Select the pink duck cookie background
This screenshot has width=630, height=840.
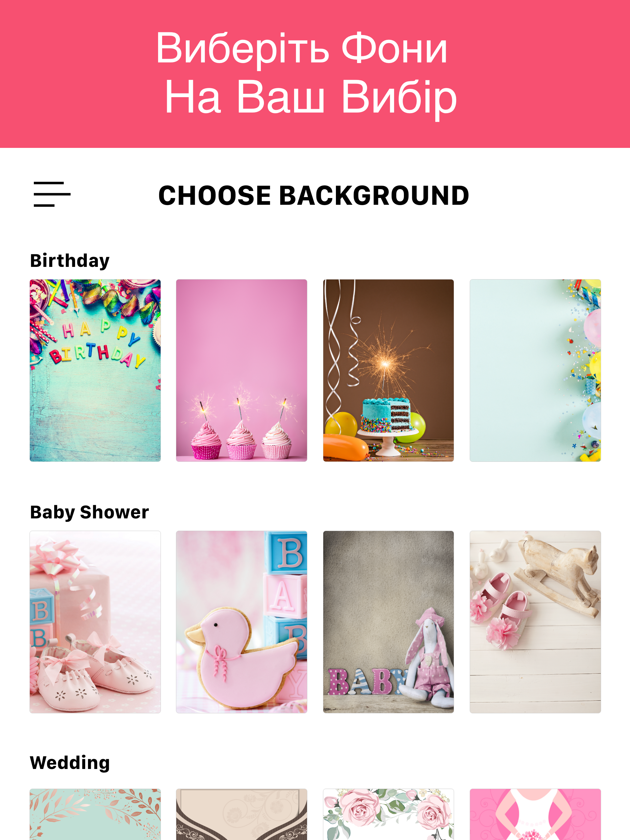click(x=241, y=622)
